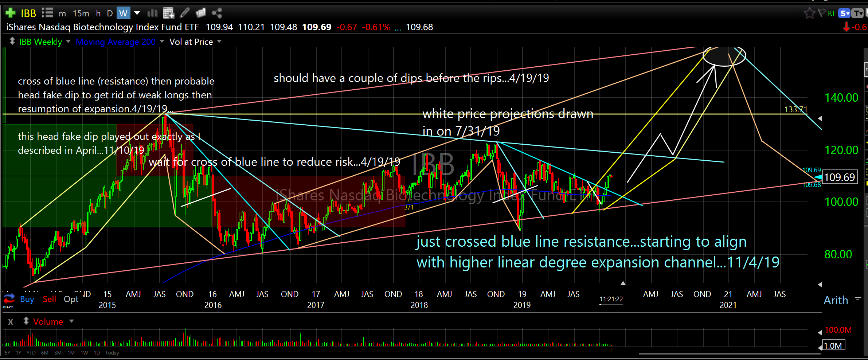Expand the timeframe dropdown arrow next to W
Viewport: 868px width, 360px height.
[137, 13]
